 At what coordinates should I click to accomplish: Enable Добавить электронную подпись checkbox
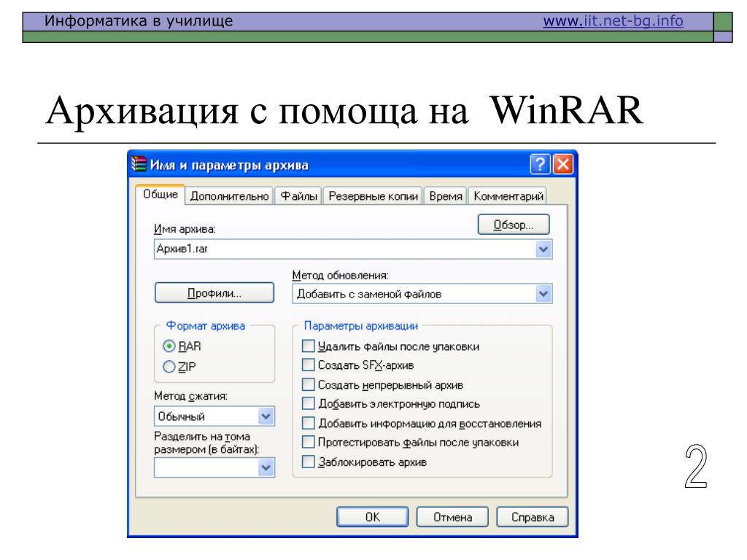click(x=309, y=404)
